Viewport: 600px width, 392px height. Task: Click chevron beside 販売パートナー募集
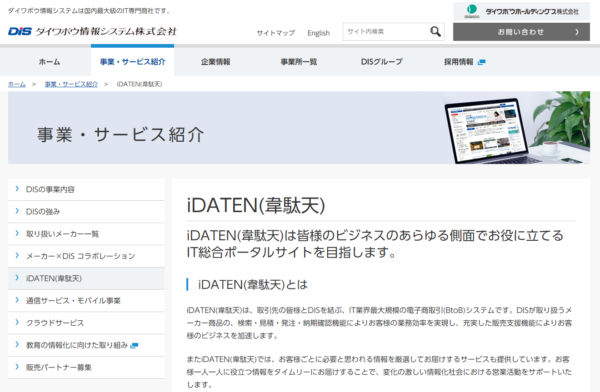point(17,366)
